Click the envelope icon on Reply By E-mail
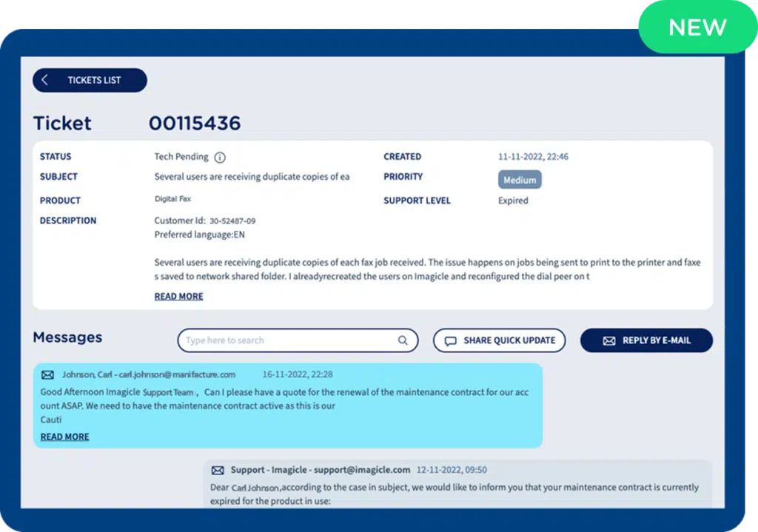 tap(609, 340)
